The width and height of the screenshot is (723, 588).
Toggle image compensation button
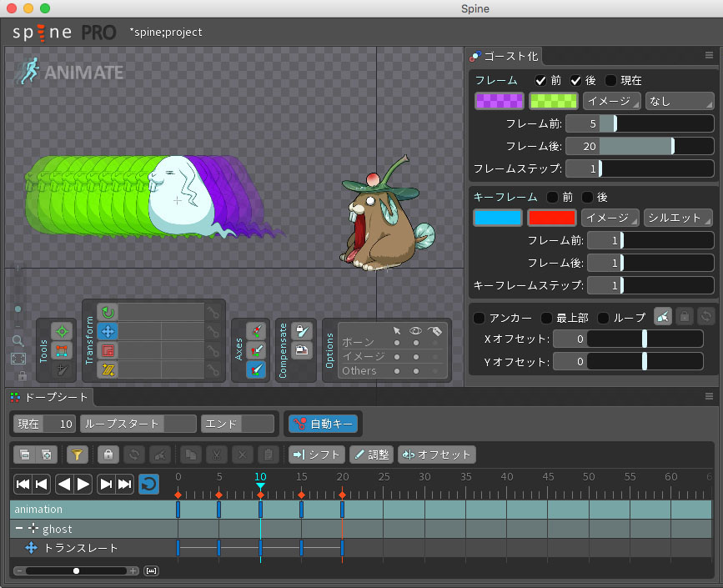click(302, 350)
